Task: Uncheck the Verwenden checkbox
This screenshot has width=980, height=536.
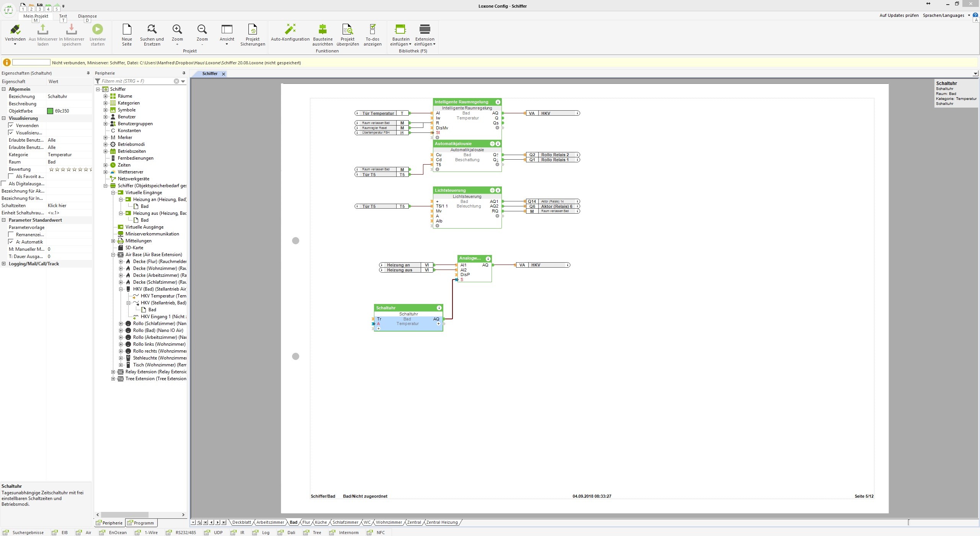Action: click(x=11, y=126)
